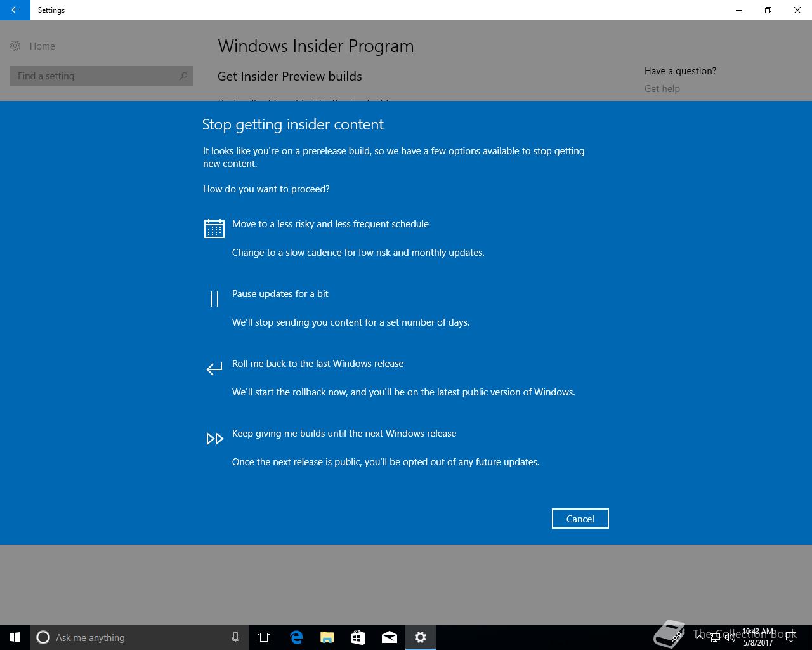Click the 'Get Insider Preview builds' heading
The width and height of the screenshot is (812, 650).
pyautogui.click(x=290, y=76)
